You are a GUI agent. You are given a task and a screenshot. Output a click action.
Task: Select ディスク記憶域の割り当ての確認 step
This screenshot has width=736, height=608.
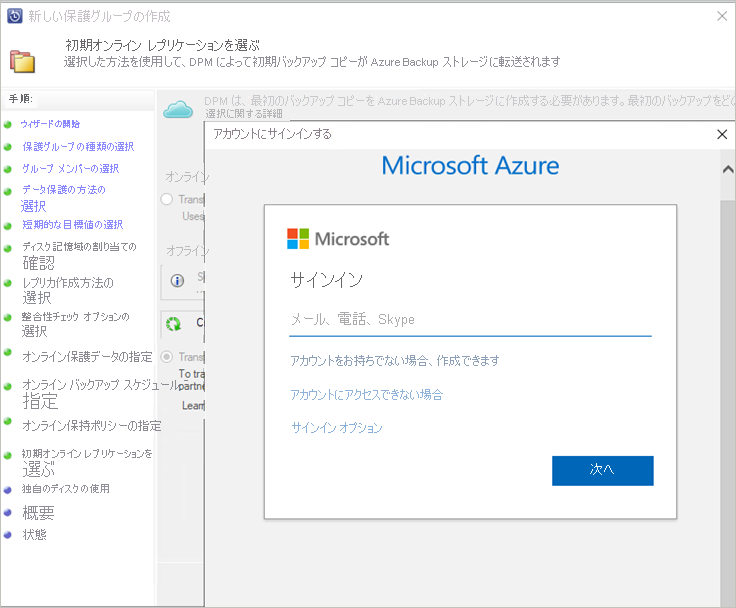click(x=79, y=255)
